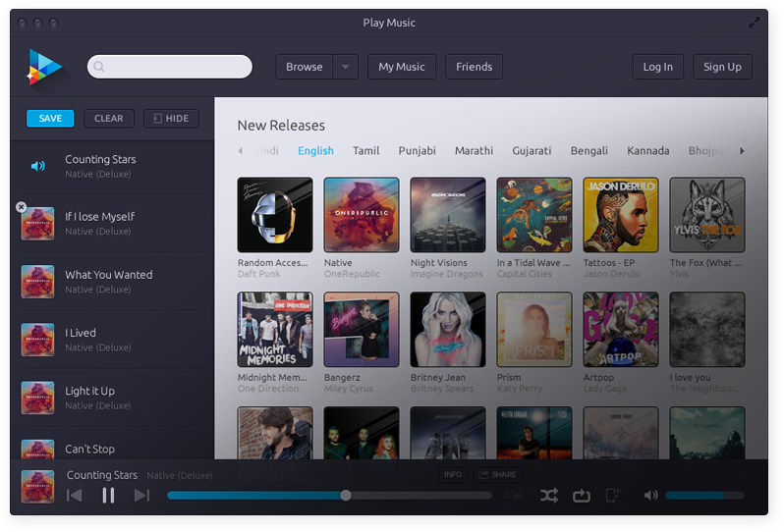Share the current song
Image resolution: width=784 pixels, height=532 pixels.
pyautogui.click(x=497, y=474)
